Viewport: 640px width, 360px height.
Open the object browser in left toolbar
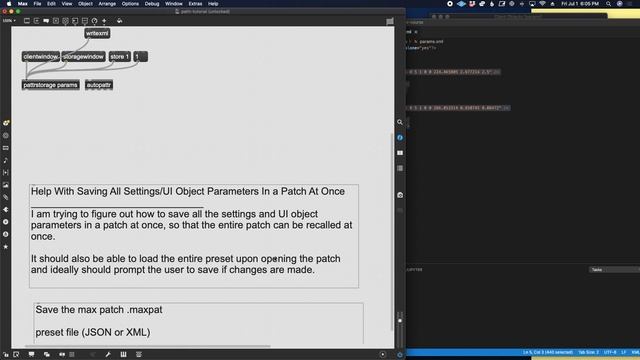pyautogui.click(x=6, y=123)
